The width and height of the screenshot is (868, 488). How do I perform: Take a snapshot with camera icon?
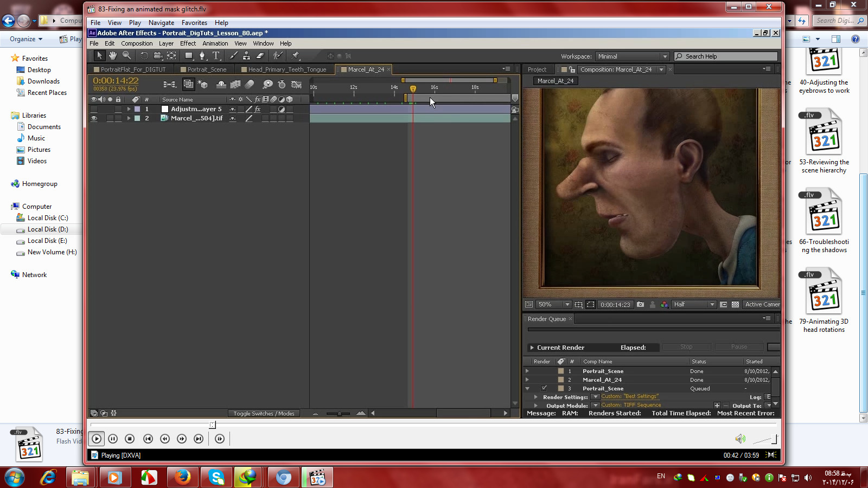click(x=640, y=305)
